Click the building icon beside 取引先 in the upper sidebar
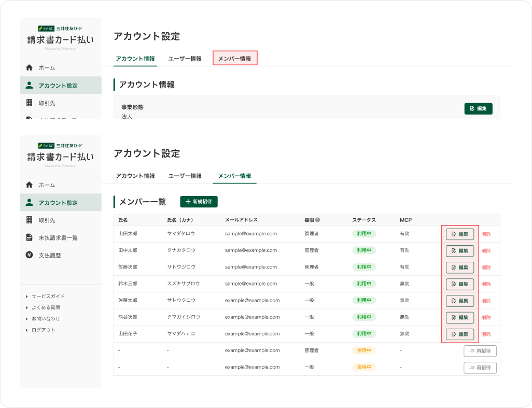This screenshot has height=408, width=532. click(29, 103)
